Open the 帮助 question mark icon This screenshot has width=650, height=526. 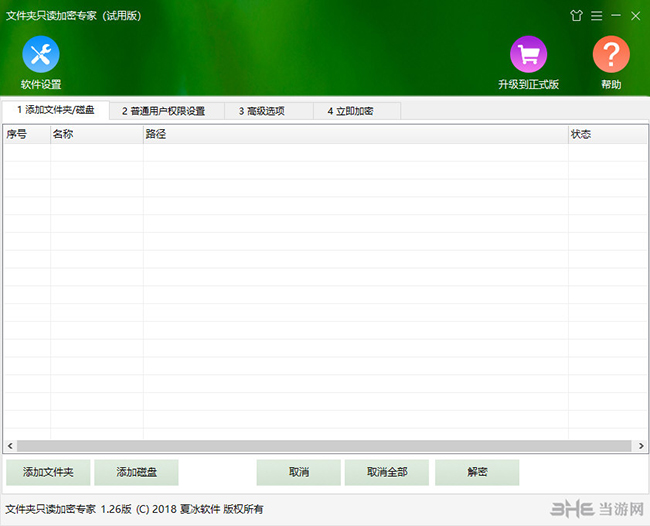tap(611, 55)
